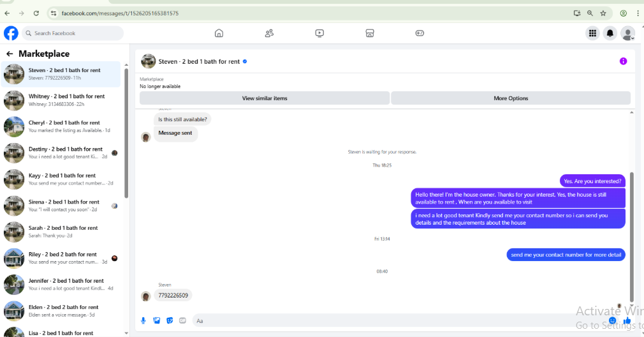Open the Friends tab

click(x=270, y=33)
